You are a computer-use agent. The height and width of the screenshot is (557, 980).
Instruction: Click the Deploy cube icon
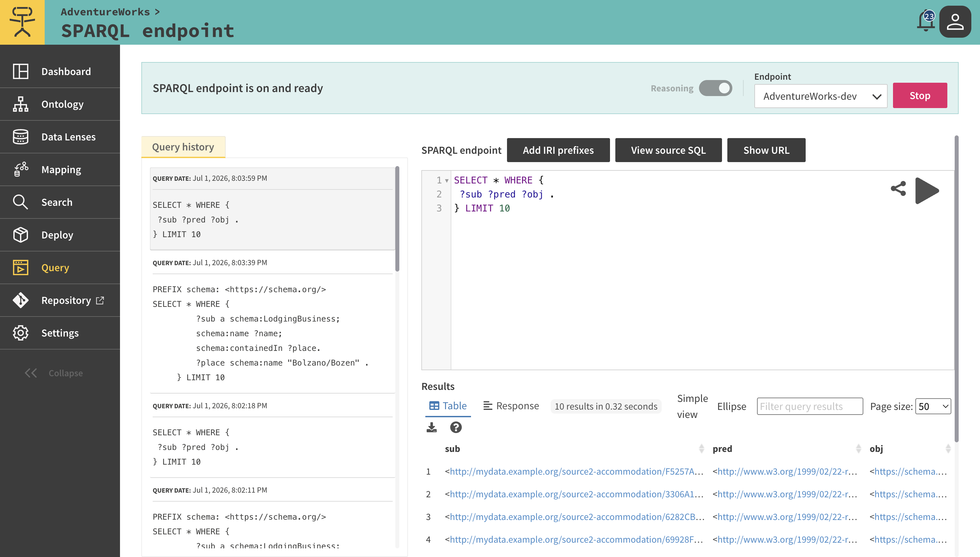21,235
